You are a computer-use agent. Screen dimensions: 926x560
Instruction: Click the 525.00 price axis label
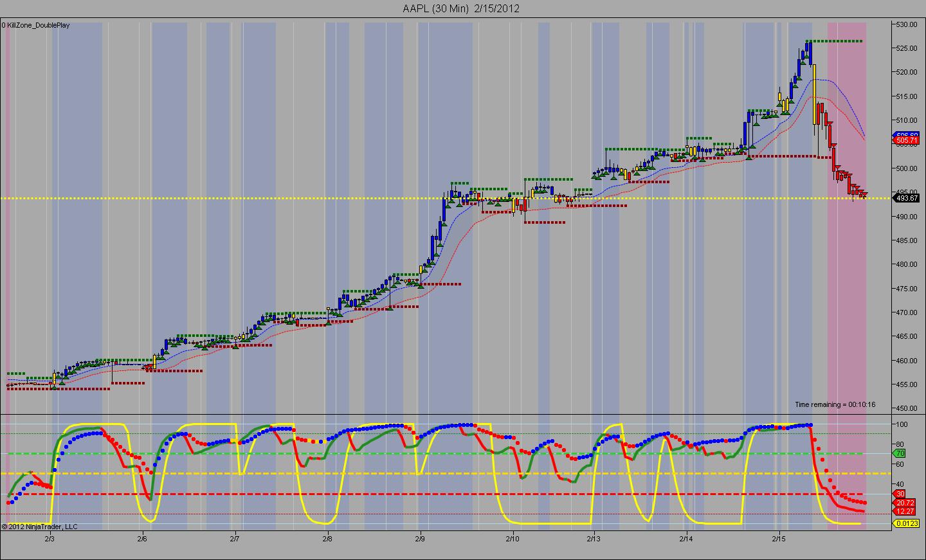point(905,48)
